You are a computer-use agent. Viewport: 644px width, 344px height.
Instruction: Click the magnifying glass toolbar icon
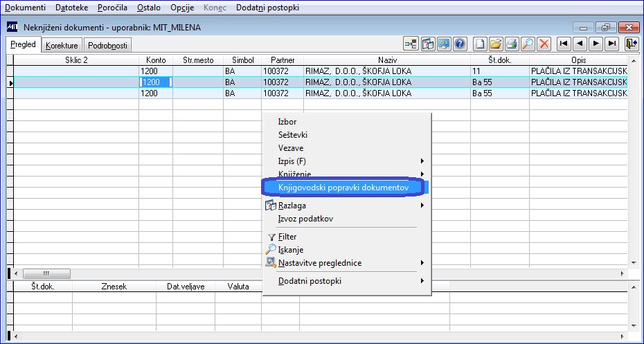(528, 44)
